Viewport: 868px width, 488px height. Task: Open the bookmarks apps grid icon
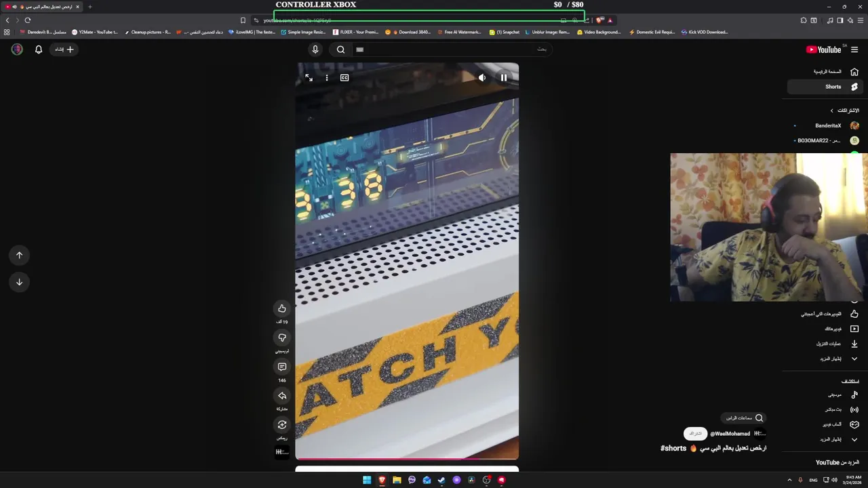pos(7,32)
